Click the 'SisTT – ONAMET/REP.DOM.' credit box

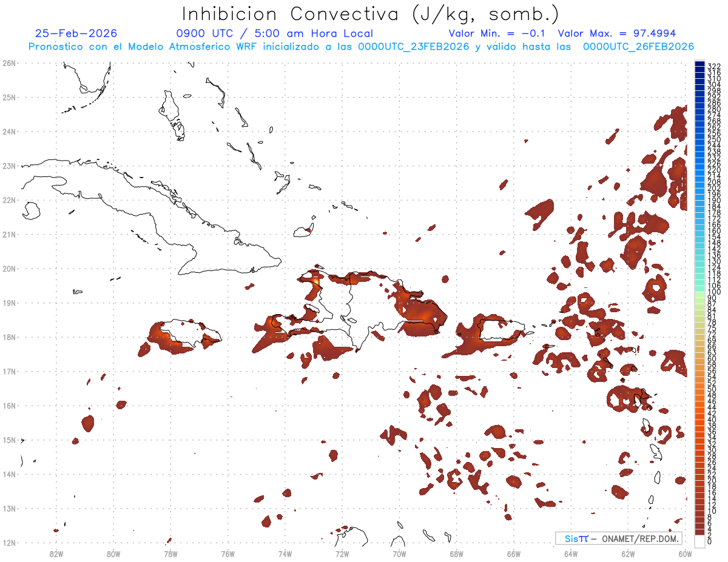pyautogui.click(x=619, y=538)
